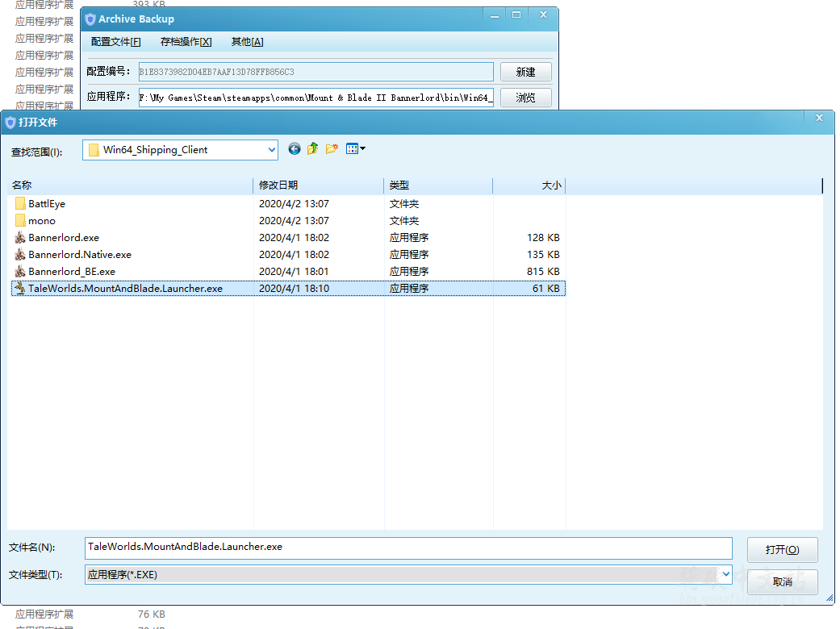The width and height of the screenshot is (840, 629).
Task: Click the 135 KB size cell
Action: click(543, 254)
